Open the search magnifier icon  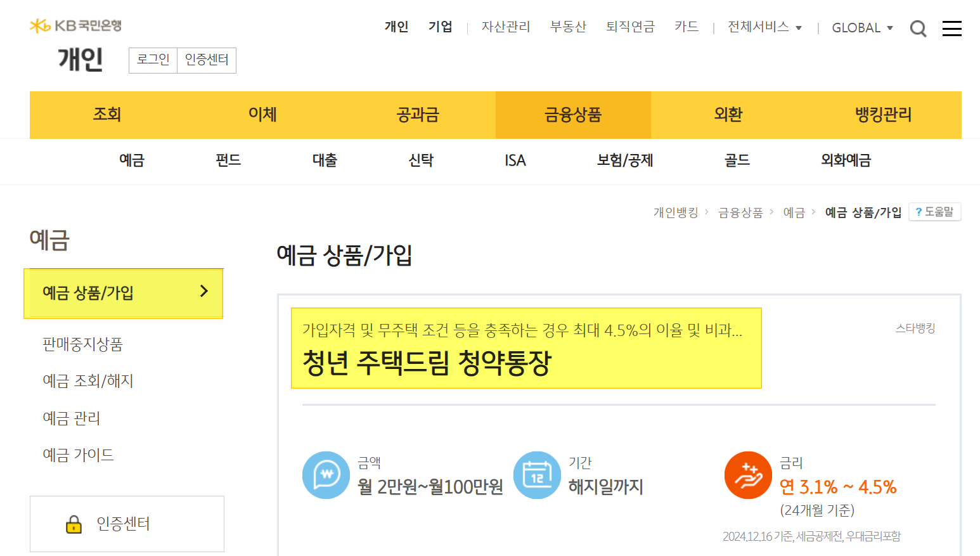click(x=918, y=28)
